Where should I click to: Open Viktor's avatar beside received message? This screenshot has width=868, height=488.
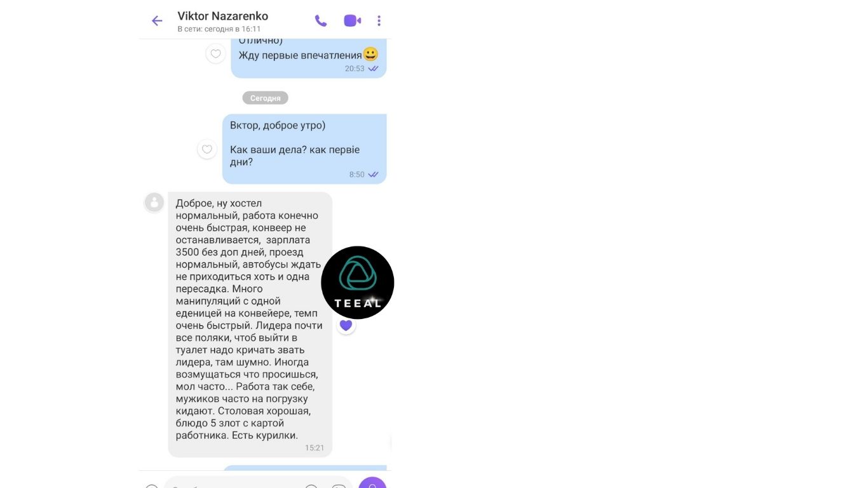[x=154, y=202]
